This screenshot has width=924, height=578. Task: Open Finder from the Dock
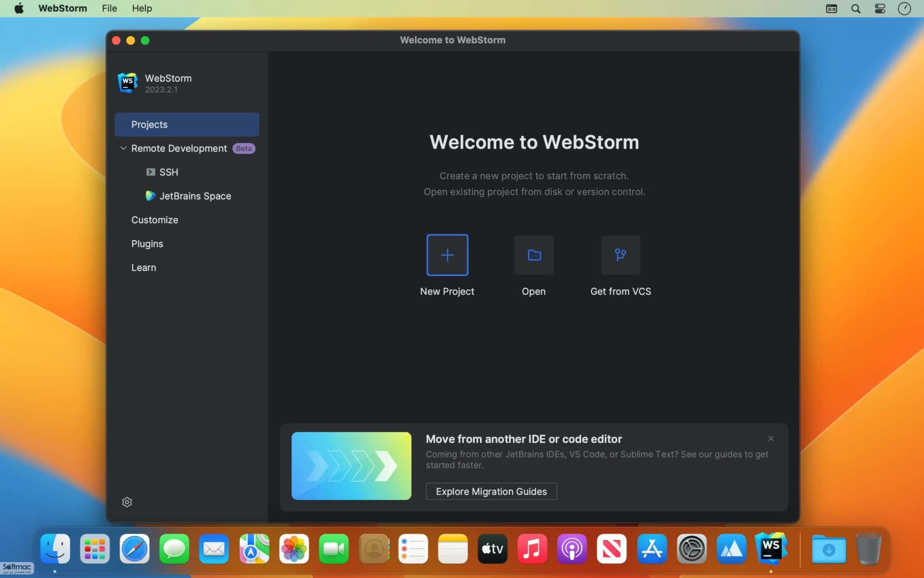coord(55,549)
